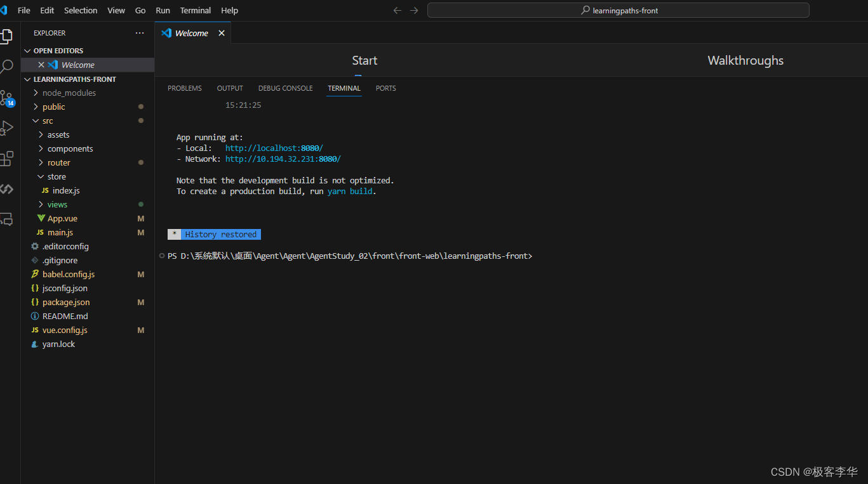This screenshot has height=484, width=868.
Task: Open the Run menu
Action: click(163, 10)
